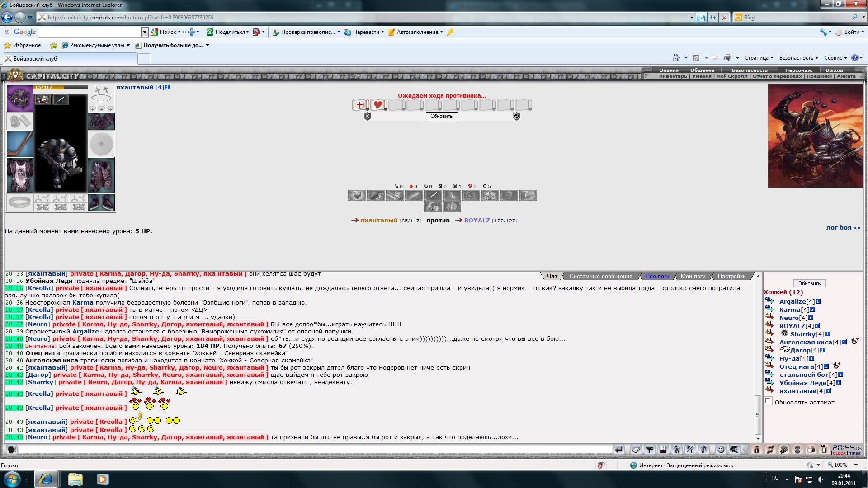Open the Страница dropdown menu

coord(759,58)
